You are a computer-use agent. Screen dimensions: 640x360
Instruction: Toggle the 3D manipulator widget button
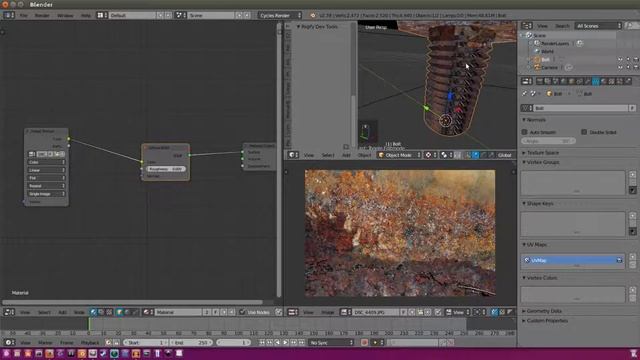pos(468,155)
